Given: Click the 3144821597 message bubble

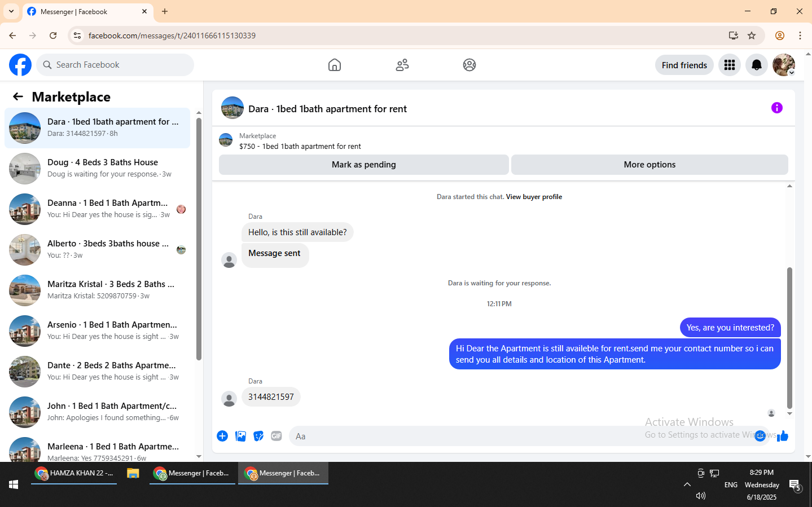Looking at the screenshot, I should (271, 397).
